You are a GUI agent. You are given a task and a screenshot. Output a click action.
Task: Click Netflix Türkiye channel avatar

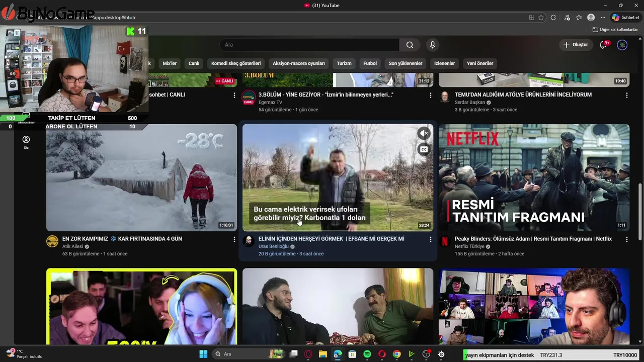pos(445,241)
